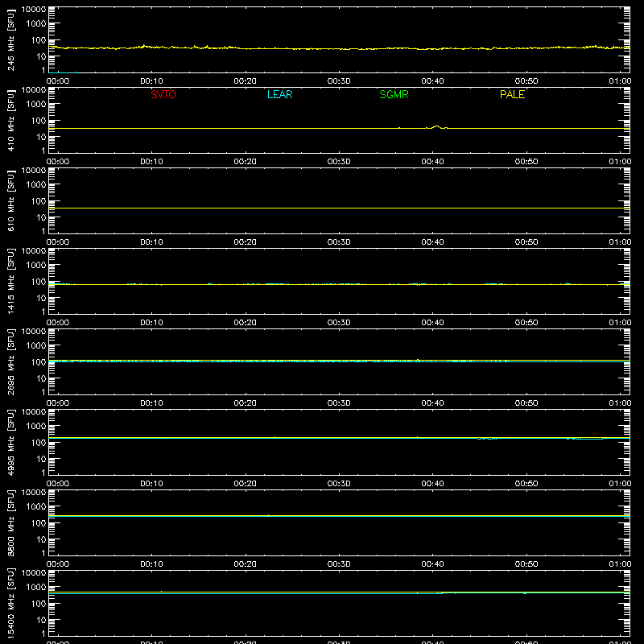Screen dimensions: 644x644
Task: Click the 00:10 tick label of the 8800 MHz plot
Action: [151, 564]
